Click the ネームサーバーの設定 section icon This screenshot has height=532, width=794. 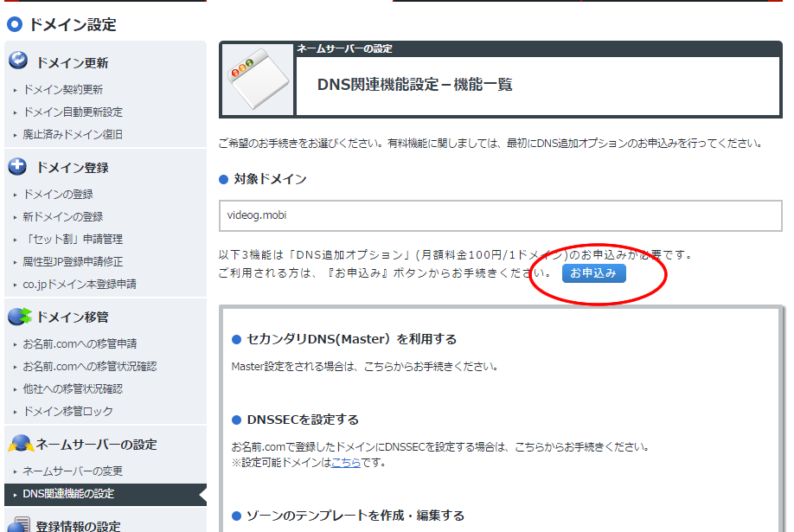point(19,444)
